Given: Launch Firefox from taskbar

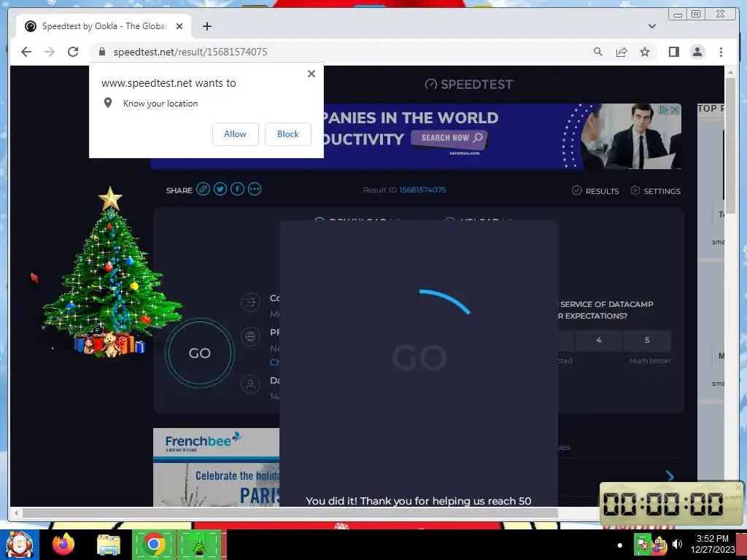Looking at the screenshot, I should click(63, 544).
